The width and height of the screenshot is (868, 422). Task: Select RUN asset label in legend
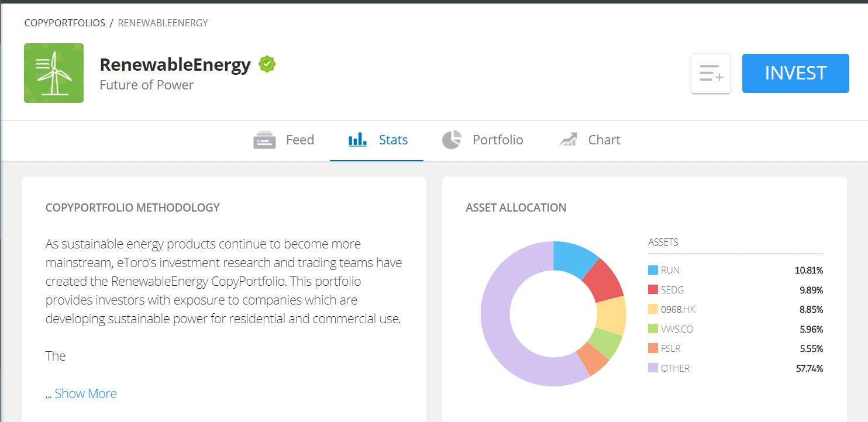coord(670,270)
